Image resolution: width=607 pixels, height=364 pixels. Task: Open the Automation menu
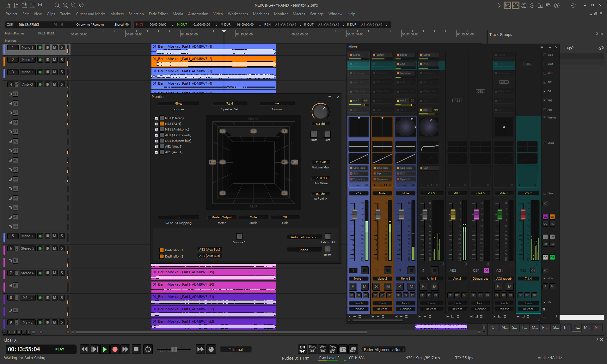point(198,14)
